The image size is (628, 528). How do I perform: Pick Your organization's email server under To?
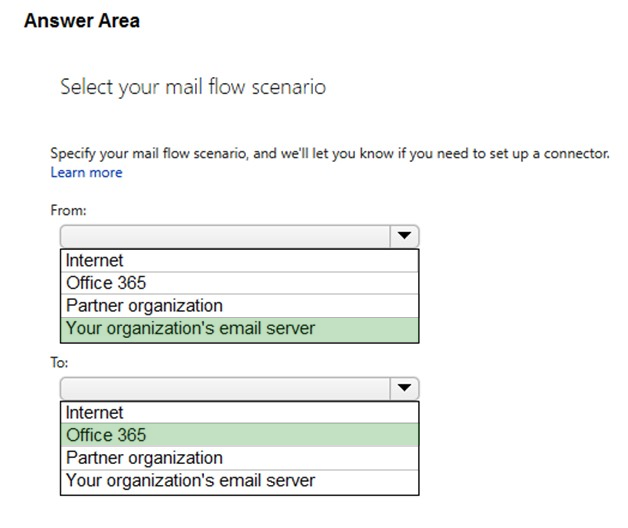(x=240, y=482)
